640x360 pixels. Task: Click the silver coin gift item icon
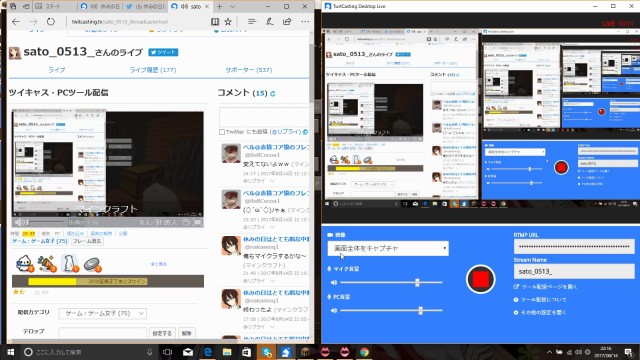[92, 264]
